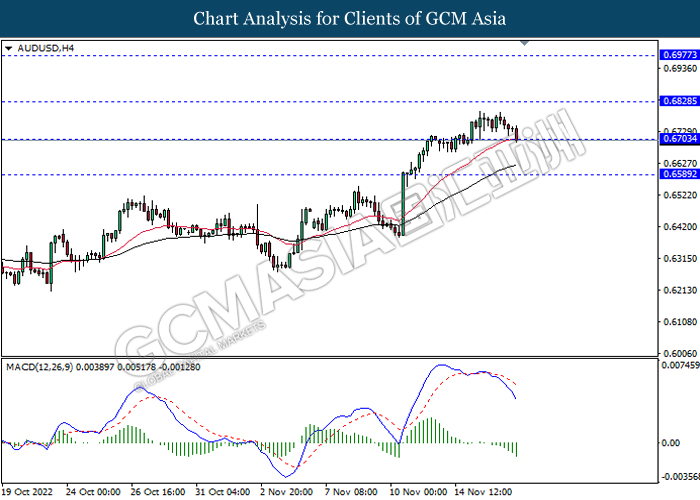This screenshot has width=700, height=500.
Task: Click the 0.65220 price axis value
Action: 680,195
